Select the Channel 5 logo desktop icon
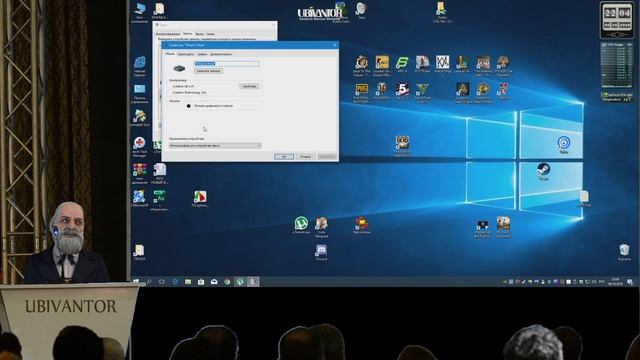This screenshot has width=640, height=360. [x=402, y=91]
